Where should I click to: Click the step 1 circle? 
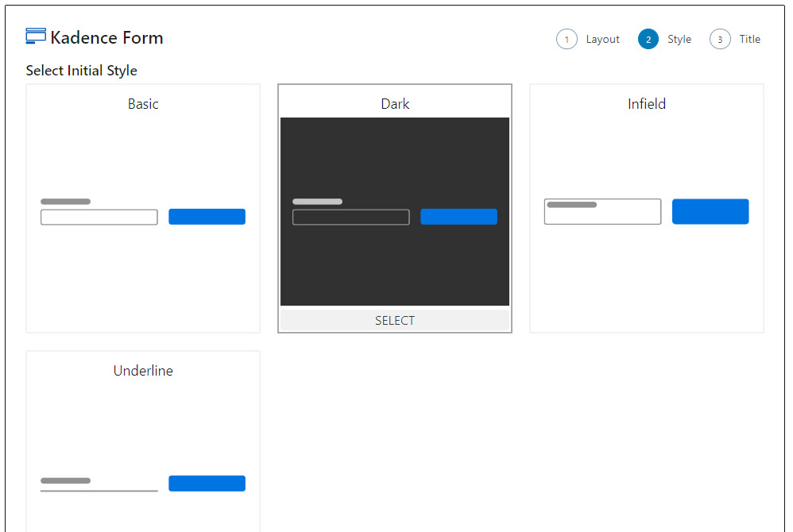(x=567, y=40)
